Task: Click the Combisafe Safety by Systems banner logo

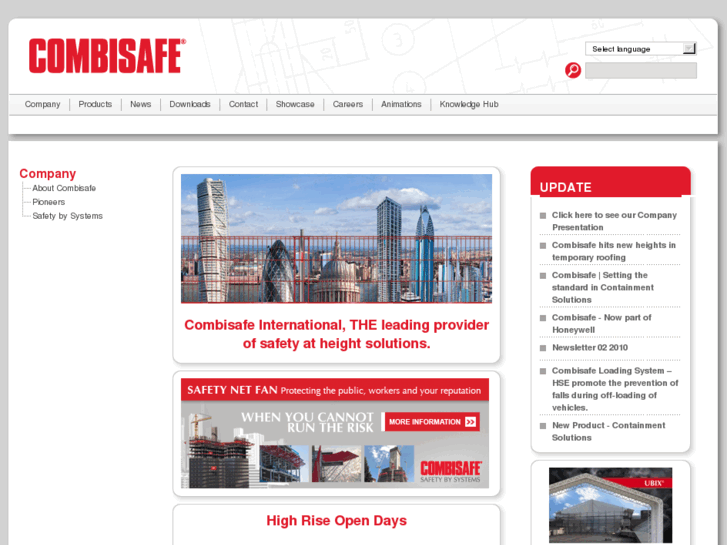Action: click(x=451, y=471)
